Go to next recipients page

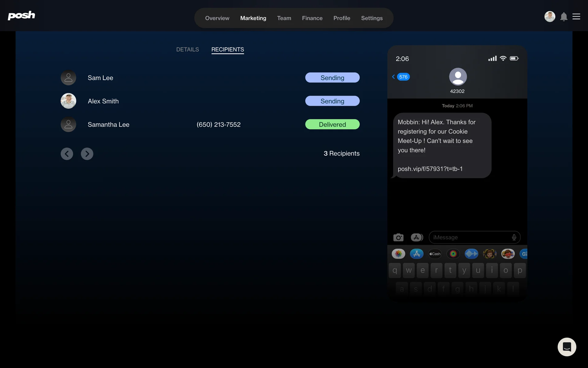87,154
